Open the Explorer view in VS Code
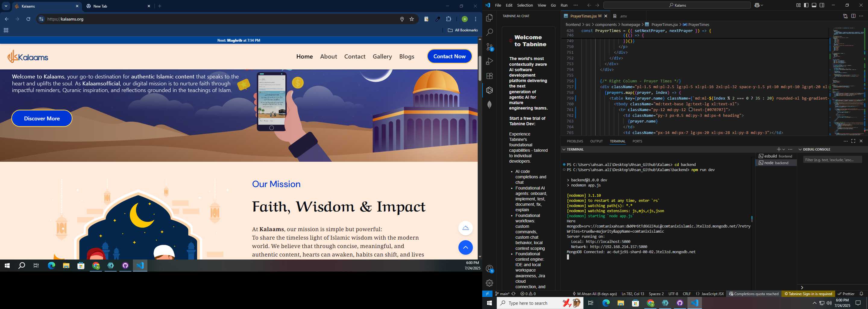868x309 pixels. (x=489, y=18)
